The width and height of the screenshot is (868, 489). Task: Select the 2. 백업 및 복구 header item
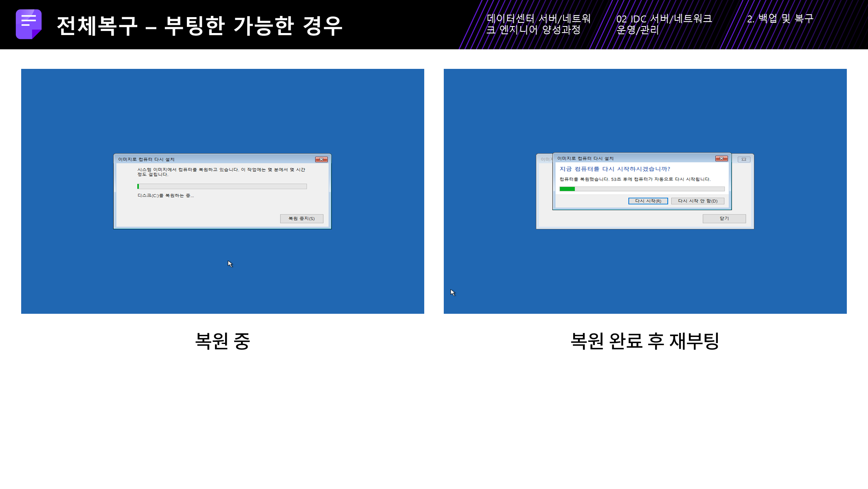coord(780,18)
